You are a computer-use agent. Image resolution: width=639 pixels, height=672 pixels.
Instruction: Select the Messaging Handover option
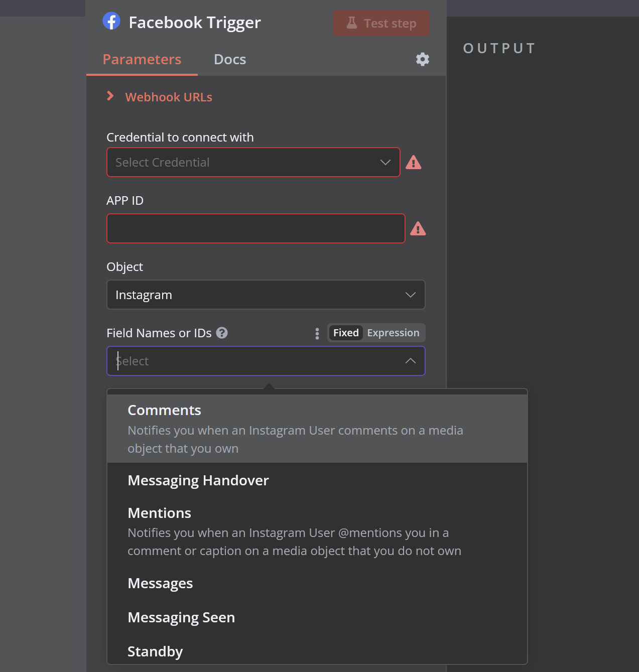317,480
